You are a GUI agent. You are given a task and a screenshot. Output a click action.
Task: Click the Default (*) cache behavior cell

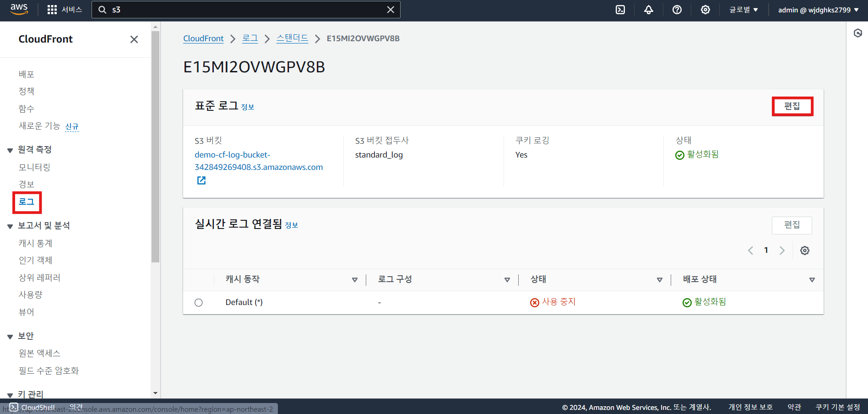(x=244, y=302)
